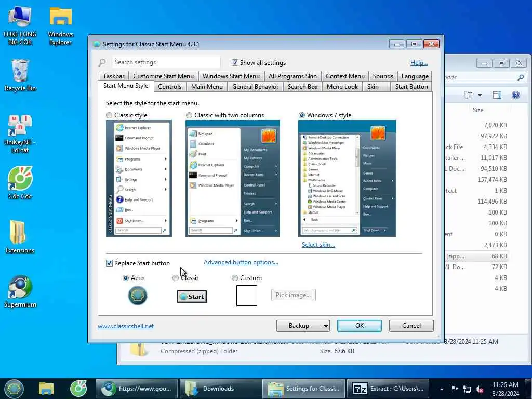Open Advanced button options link

pos(241,262)
